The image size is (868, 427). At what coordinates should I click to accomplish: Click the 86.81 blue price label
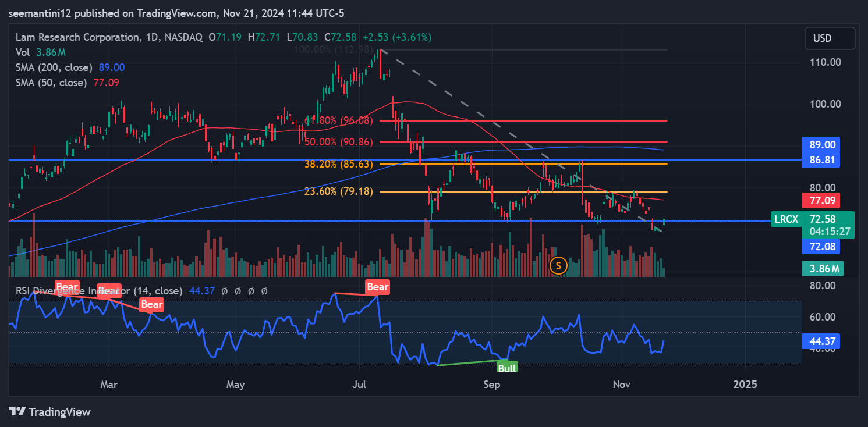click(821, 159)
